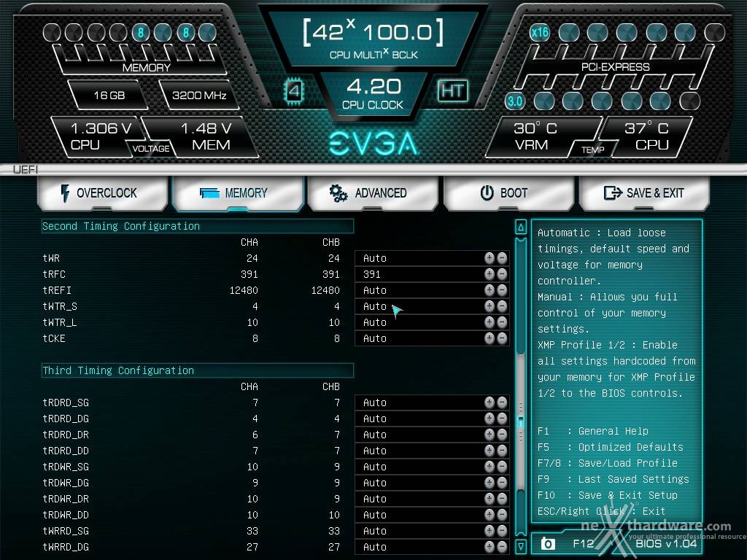The height and width of the screenshot is (560, 747).
Task: Click the scroll up arrow of settings list
Action: 521,227
